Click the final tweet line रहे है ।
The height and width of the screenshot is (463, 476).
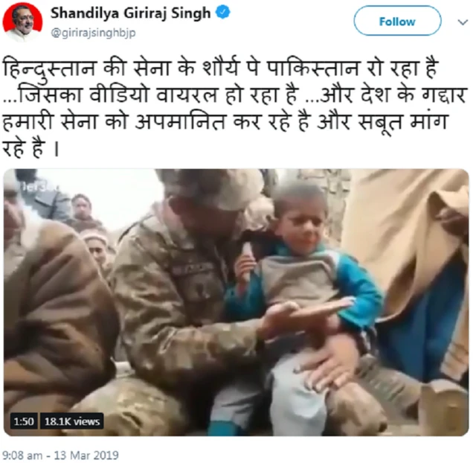click(x=30, y=149)
